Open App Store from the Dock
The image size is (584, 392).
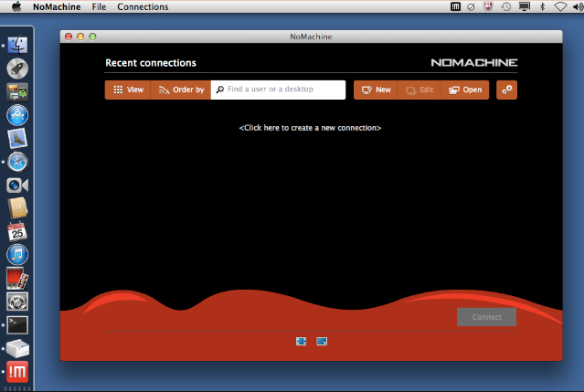[17, 115]
